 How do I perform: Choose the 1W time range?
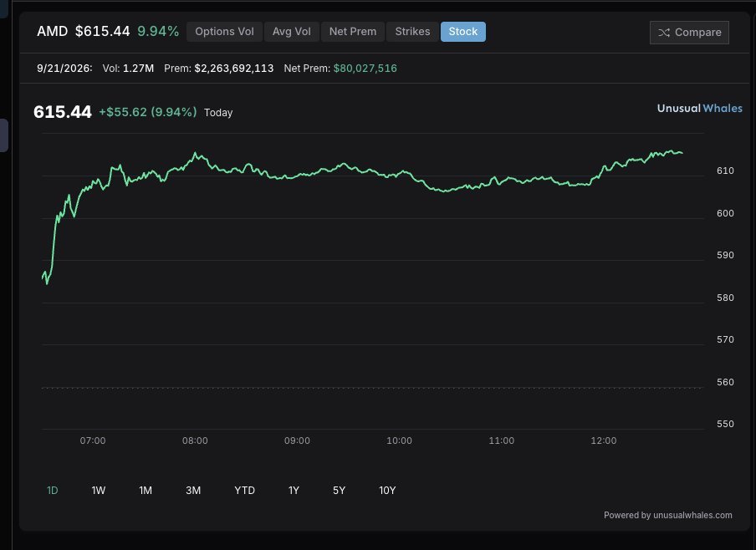coord(99,491)
